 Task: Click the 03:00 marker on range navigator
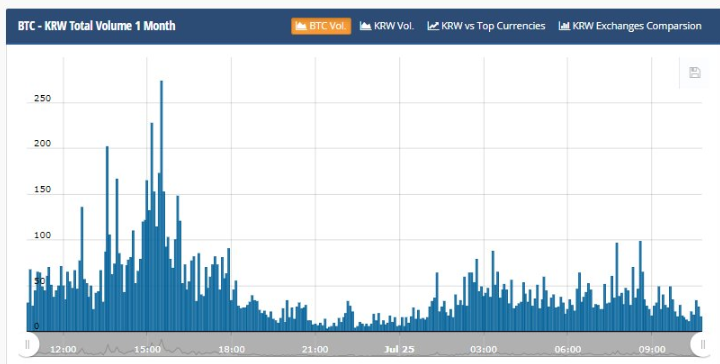click(484, 349)
